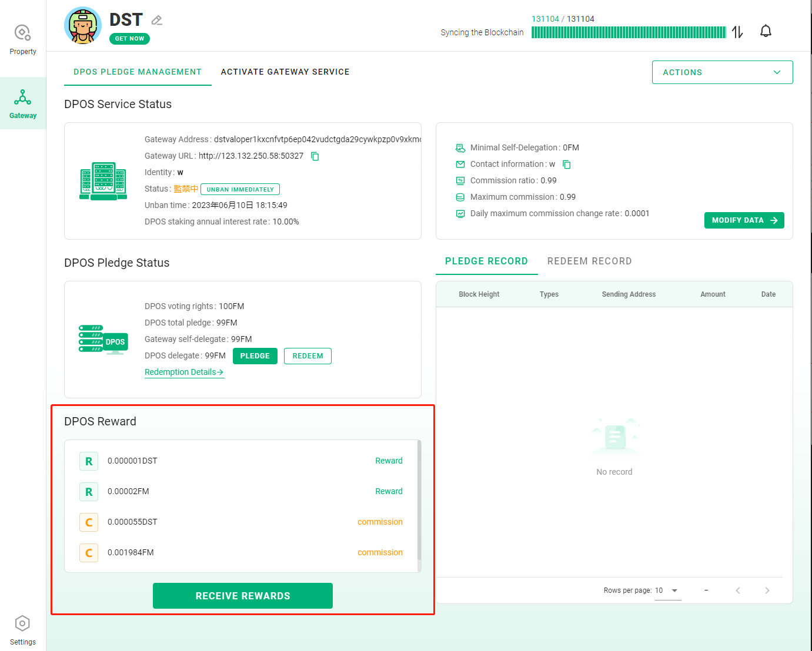Image resolution: width=812 pixels, height=651 pixels.
Task: Open the Redemption Details link
Action: 184,372
